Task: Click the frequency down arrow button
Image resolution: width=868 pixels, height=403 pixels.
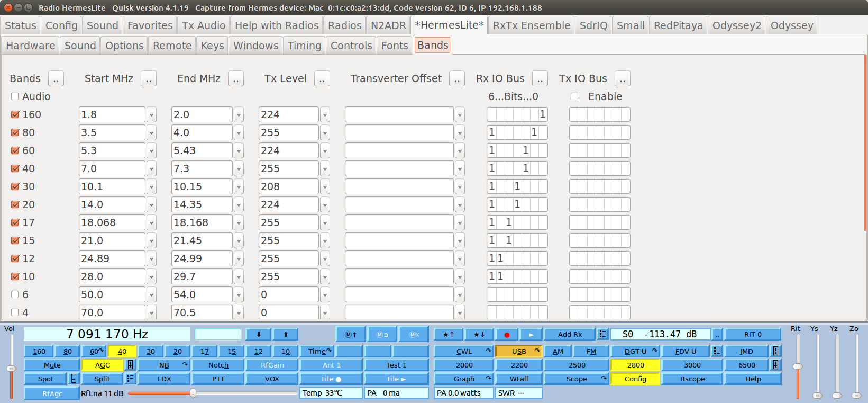Action: click(x=259, y=334)
